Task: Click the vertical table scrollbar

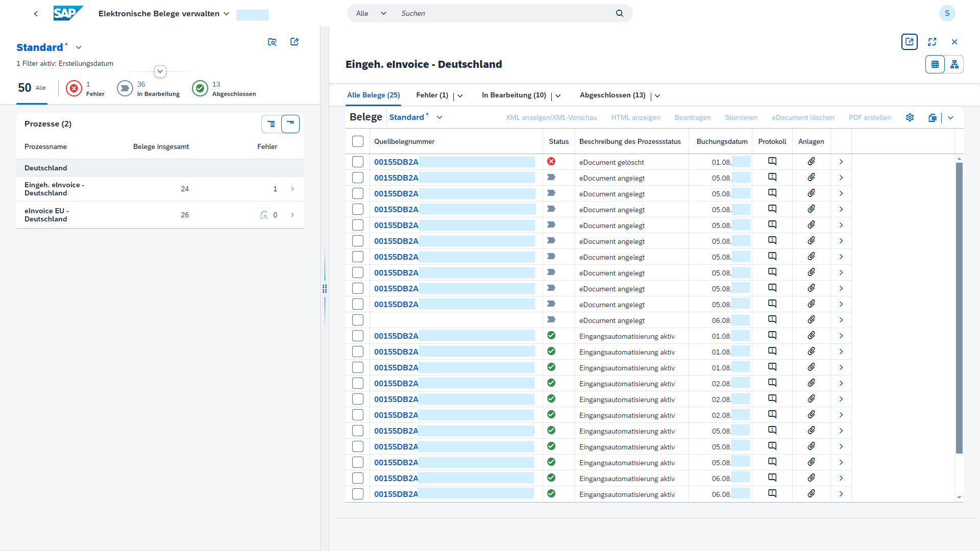Action: 959,306
